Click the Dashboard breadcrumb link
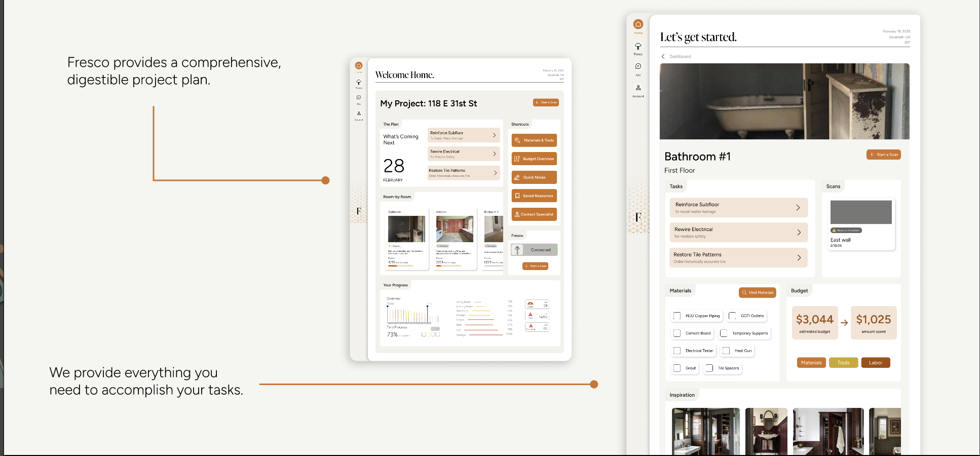The height and width of the screenshot is (456, 980). pyautogui.click(x=680, y=56)
